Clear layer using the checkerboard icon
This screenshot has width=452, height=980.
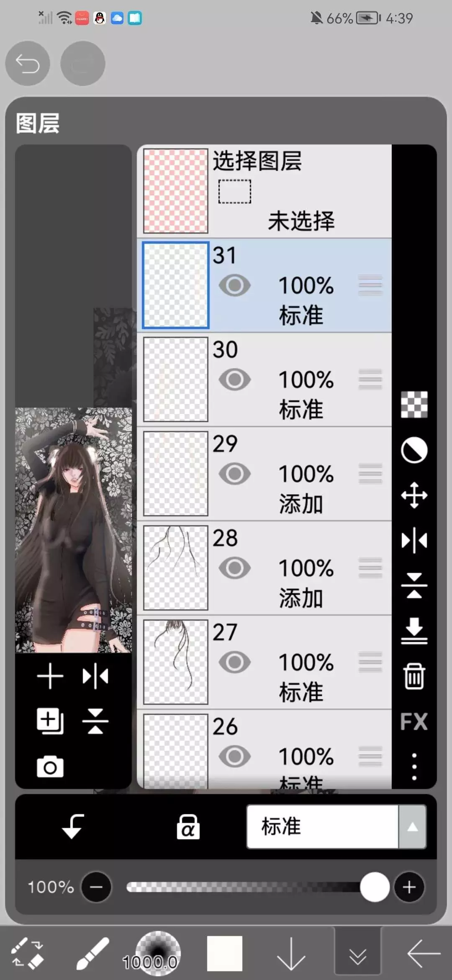[x=414, y=405]
